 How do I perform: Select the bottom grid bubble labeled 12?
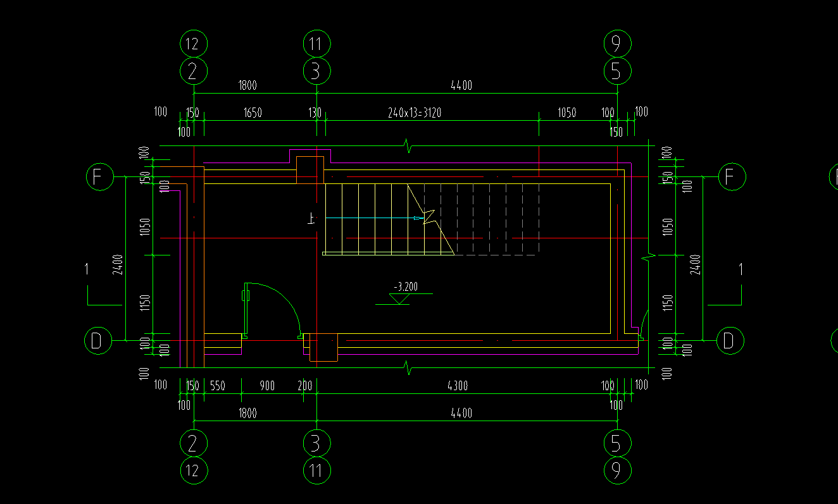coord(194,470)
